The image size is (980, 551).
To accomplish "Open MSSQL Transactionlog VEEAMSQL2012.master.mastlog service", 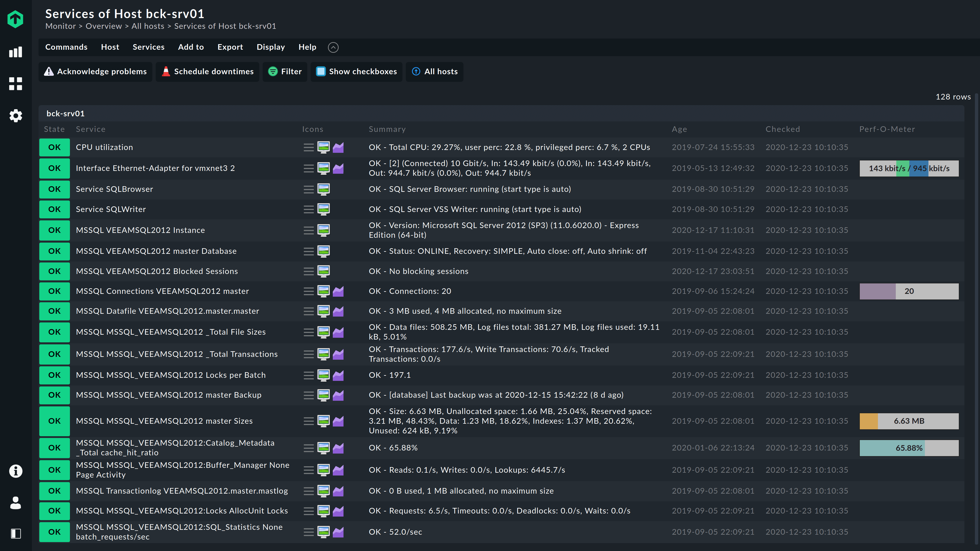I will coord(182,491).
